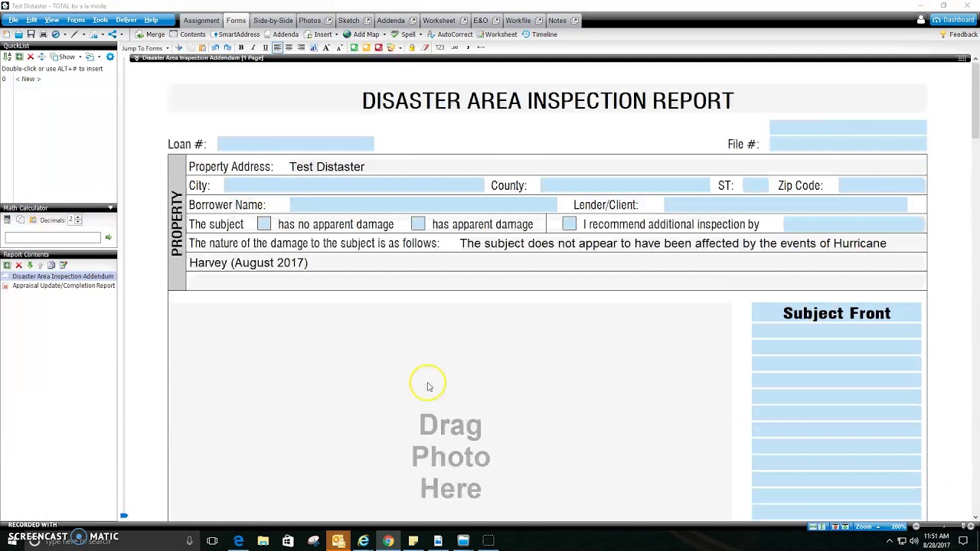Click the AutoCorrect toolbar button
The width and height of the screenshot is (980, 551).
coord(450,34)
